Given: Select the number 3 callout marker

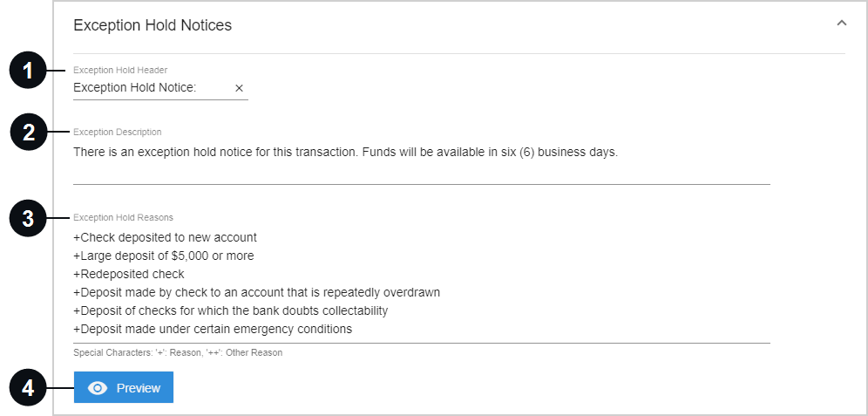Looking at the screenshot, I should 28,218.
